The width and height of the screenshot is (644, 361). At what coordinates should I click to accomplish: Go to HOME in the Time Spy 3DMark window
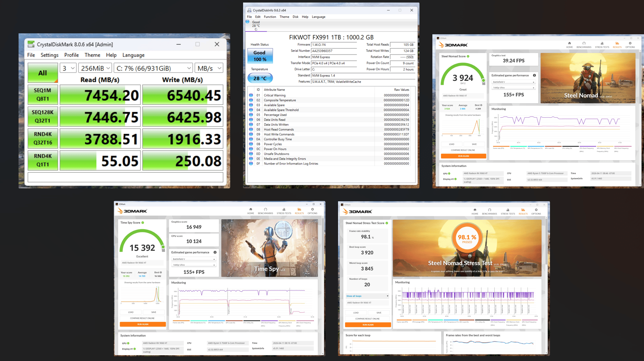[x=251, y=211]
